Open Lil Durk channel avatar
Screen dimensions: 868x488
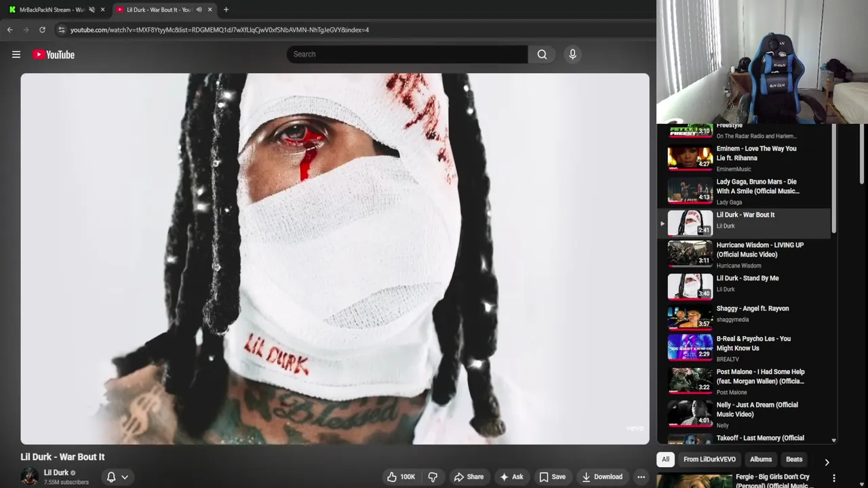click(x=29, y=476)
